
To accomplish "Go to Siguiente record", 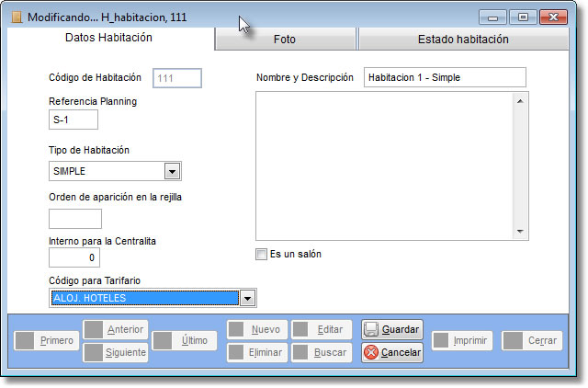I will click(116, 352).
